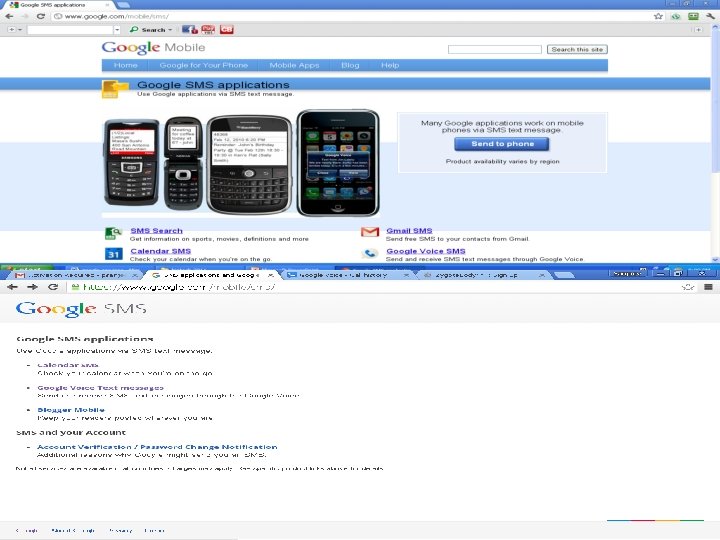Open Blog nav tab
The width and height of the screenshot is (720, 540).
350,65
